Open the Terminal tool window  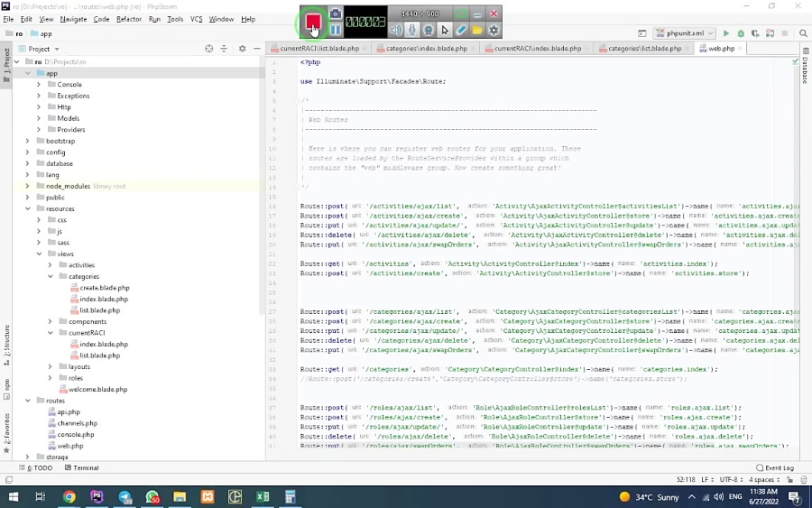pos(81,468)
